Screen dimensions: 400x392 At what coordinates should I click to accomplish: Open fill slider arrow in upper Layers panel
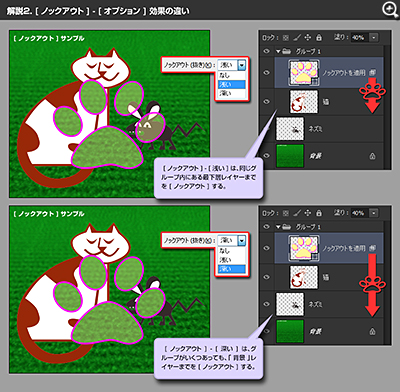pos(374,38)
